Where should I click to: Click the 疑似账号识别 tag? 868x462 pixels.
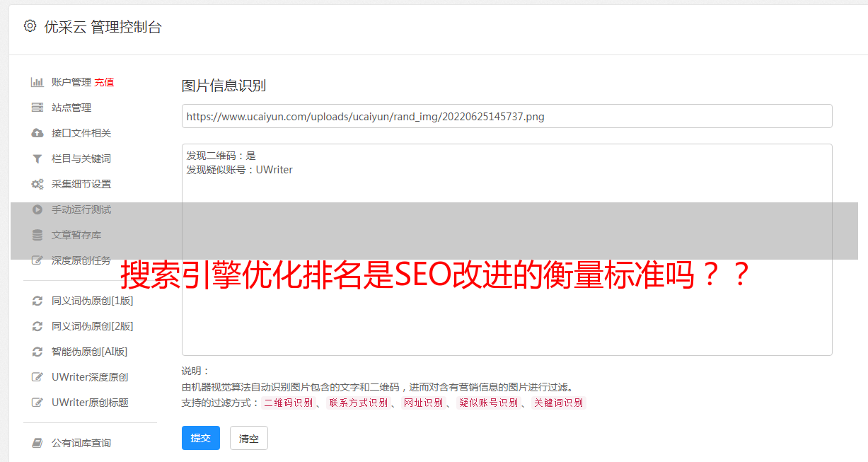[488, 403]
